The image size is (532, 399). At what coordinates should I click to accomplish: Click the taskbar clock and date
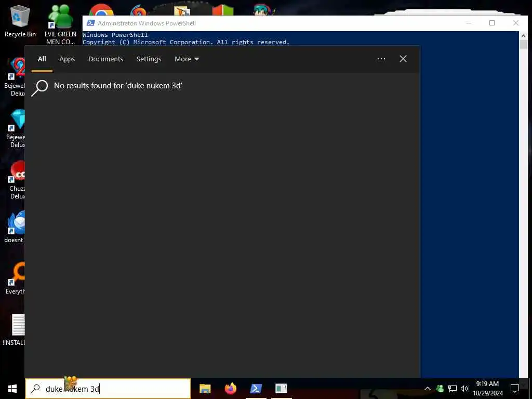click(488, 389)
